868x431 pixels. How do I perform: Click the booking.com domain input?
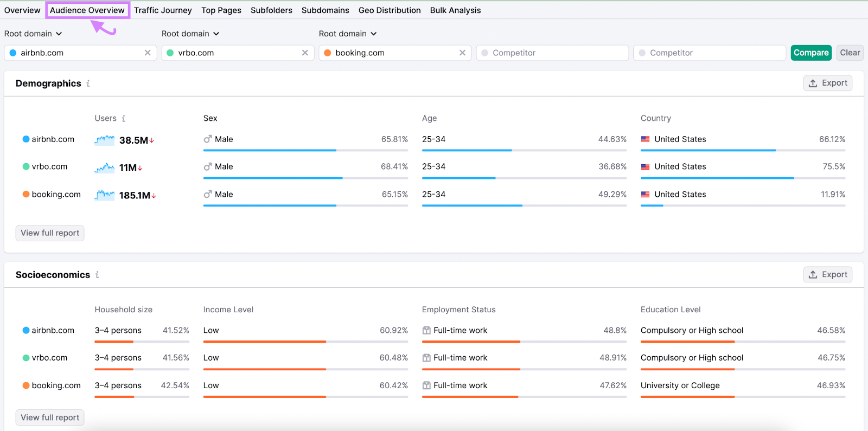[395, 53]
